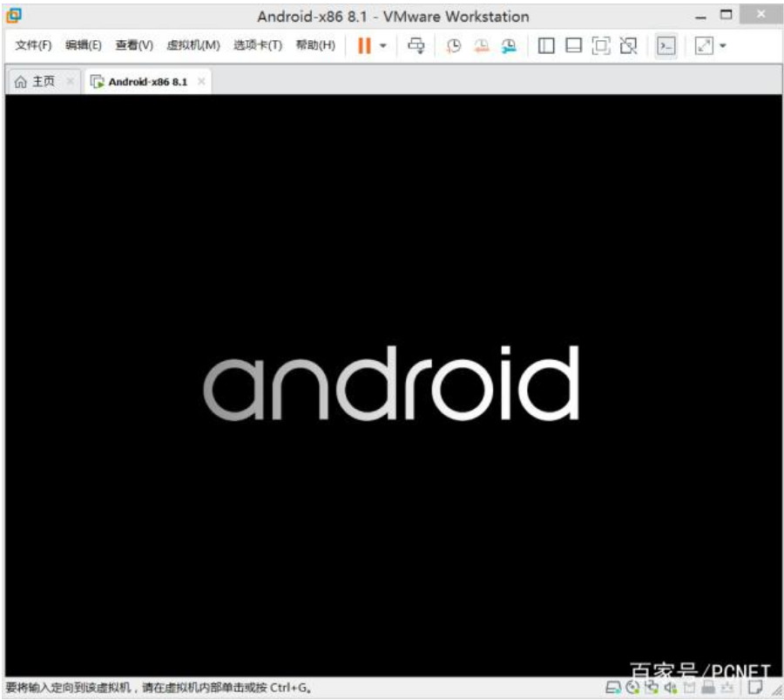Click the network adapter status icon

coord(652,688)
